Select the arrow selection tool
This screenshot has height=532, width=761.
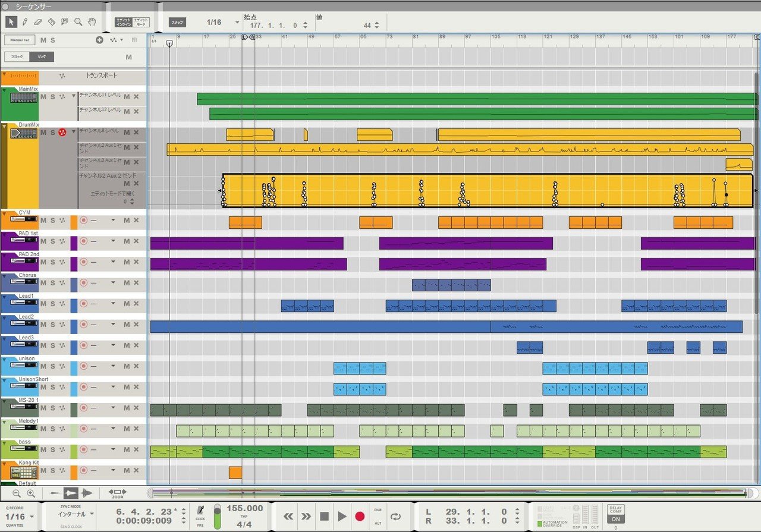click(11, 22)
